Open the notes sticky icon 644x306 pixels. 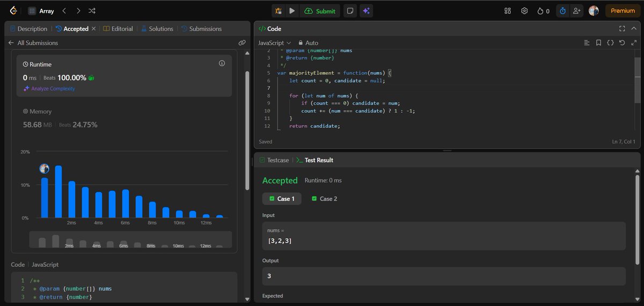click(350, 11)
